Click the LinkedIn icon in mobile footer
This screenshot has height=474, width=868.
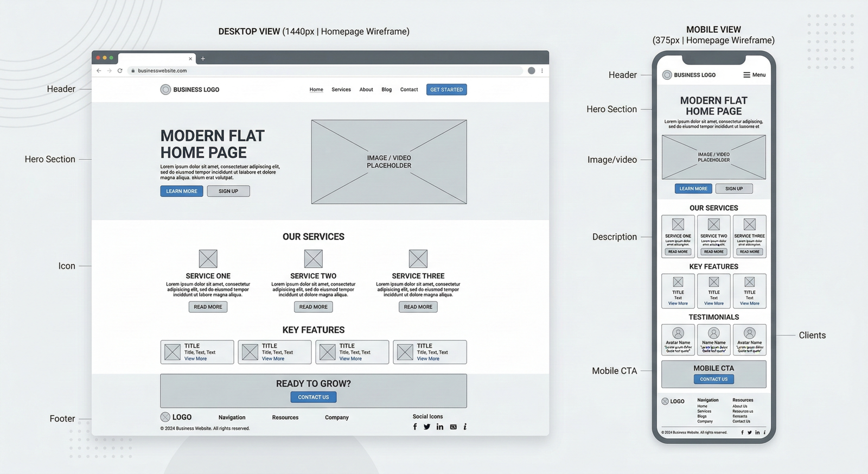757,433
